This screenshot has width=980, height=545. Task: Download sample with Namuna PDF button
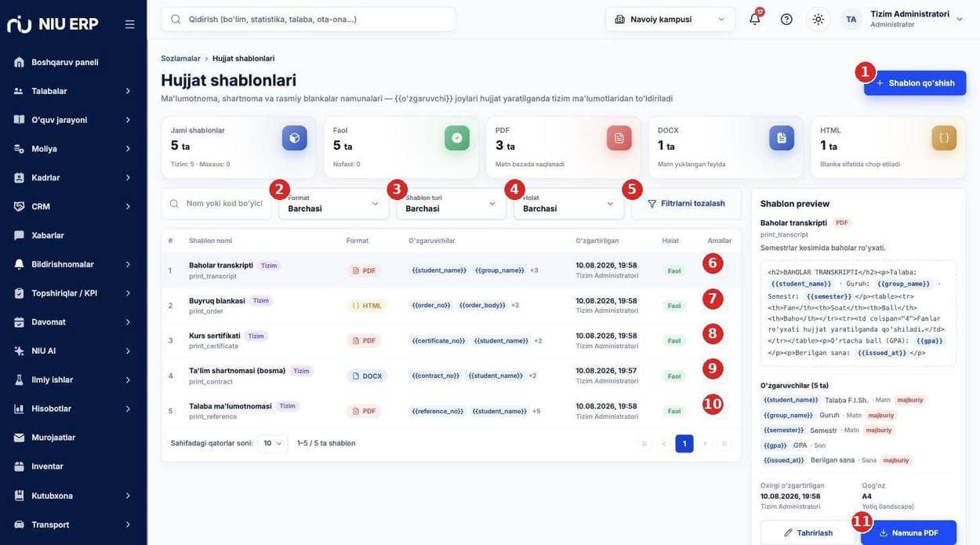[x=909, y=533]
